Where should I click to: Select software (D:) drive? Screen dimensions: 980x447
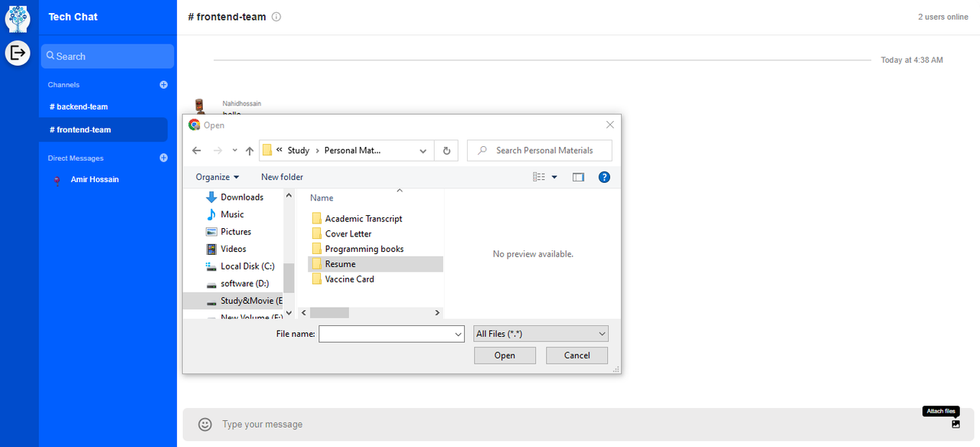[244, 283]
